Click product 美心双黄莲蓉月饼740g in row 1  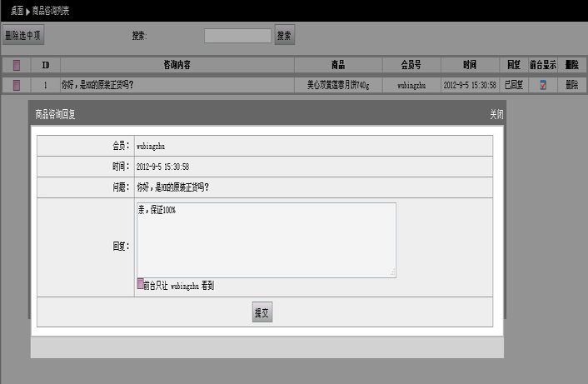338,85
